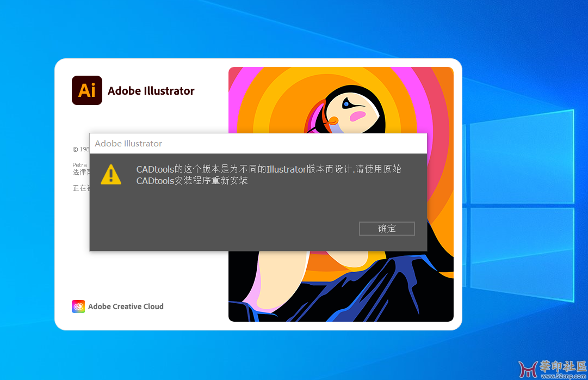Click the Creative Cloud rainbow icon

pos(78,307)
